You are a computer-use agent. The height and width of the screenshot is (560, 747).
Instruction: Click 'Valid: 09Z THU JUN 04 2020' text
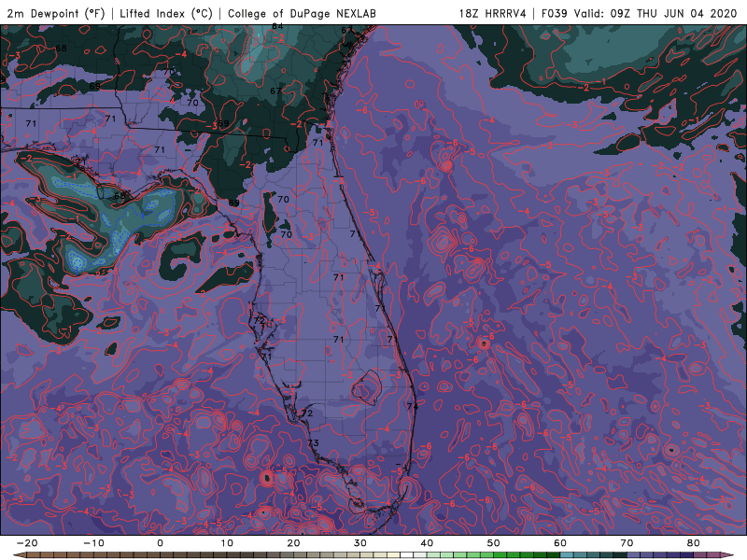(655, 13)
